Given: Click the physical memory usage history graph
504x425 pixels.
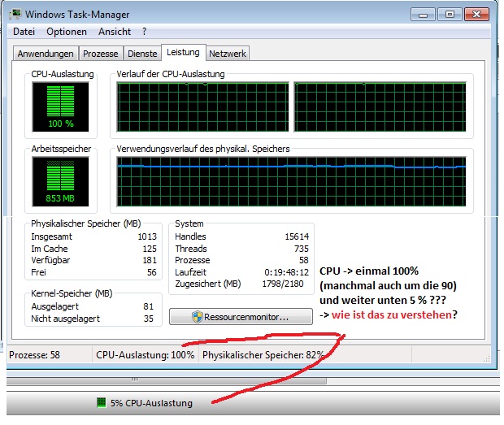Looking at the screenshot, I should coord(291,181).
